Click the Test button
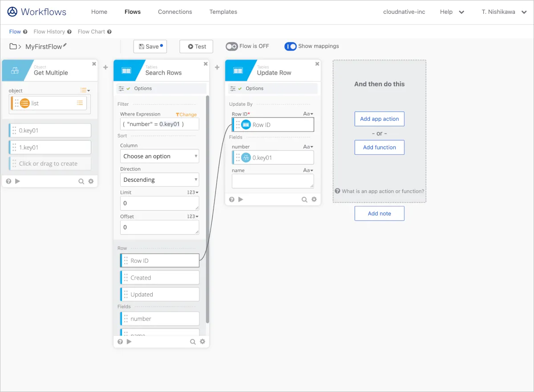 196,46
